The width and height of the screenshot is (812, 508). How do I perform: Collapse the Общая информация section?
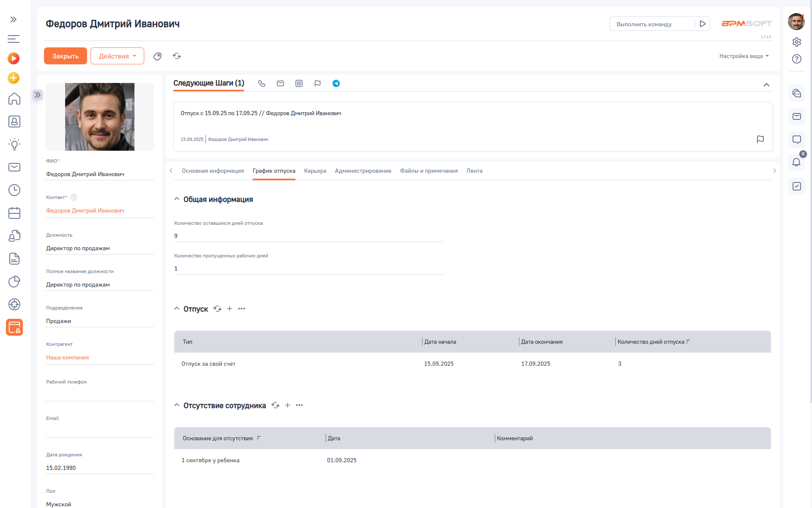[177, 199]
